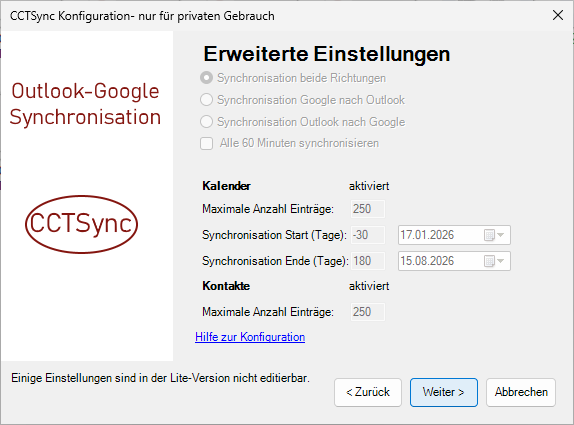The height and width of the screenshot is (425, 574).
Task: Click Kalender Maximale Anzahl Einträge field
Action: click(368, 209)
